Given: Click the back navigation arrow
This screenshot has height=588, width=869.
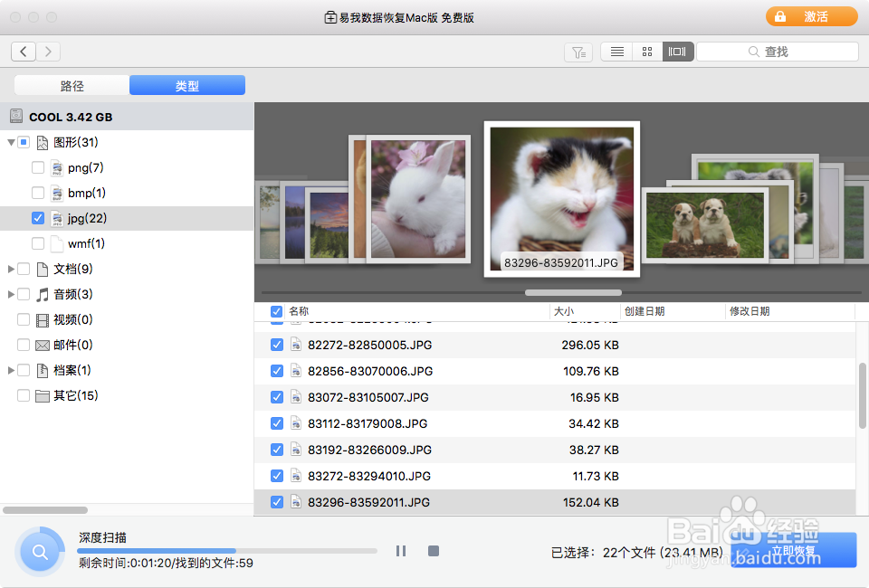Looking at the screenshot, I should [24, 52].
